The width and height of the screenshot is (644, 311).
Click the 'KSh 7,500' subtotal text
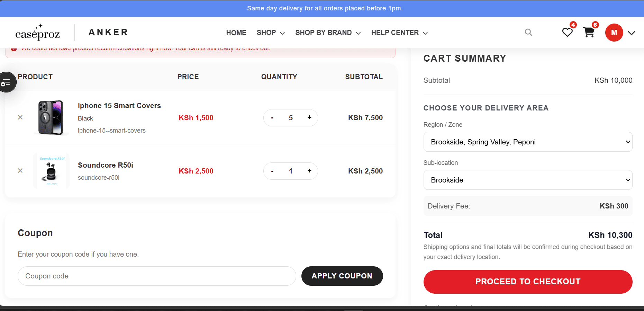pos(365,118)
